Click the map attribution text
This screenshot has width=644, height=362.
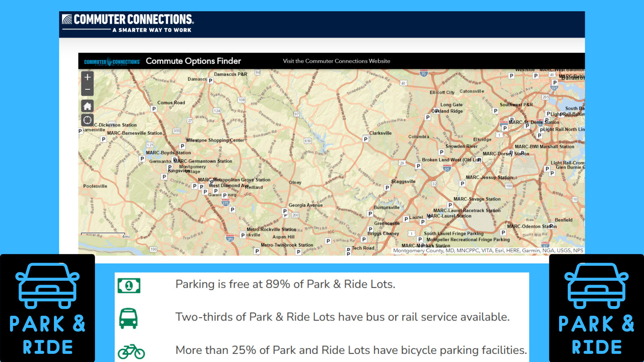(488, 251)
